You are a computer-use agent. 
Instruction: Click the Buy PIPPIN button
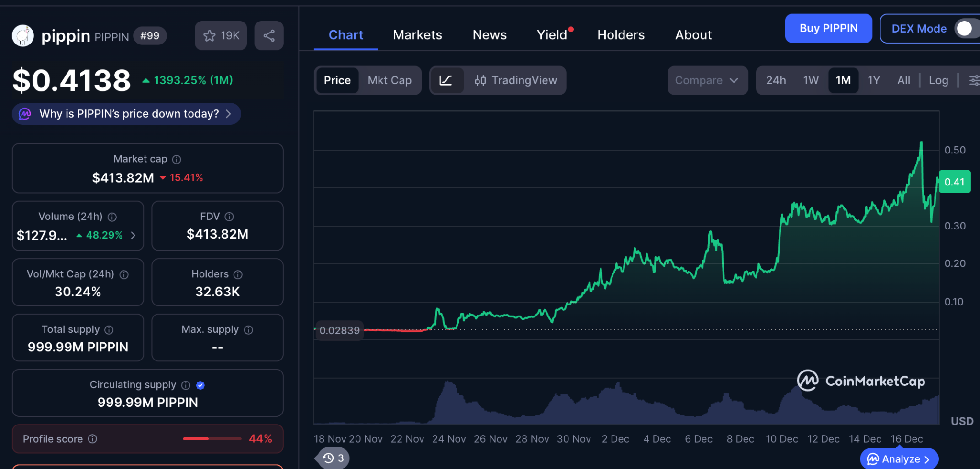pyautogui.click(x=828, y=29)
